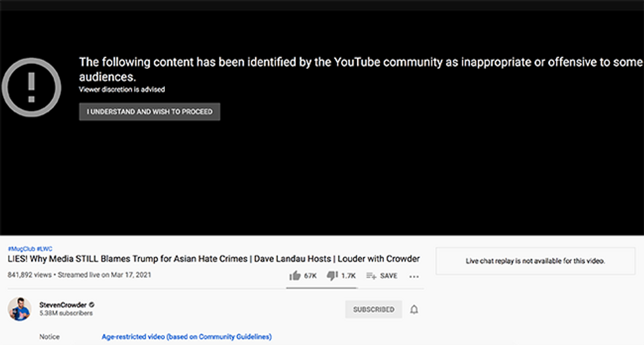
Task: Click the 'Viewer discretion is advised' text
Action: click(x=122, y=89)
